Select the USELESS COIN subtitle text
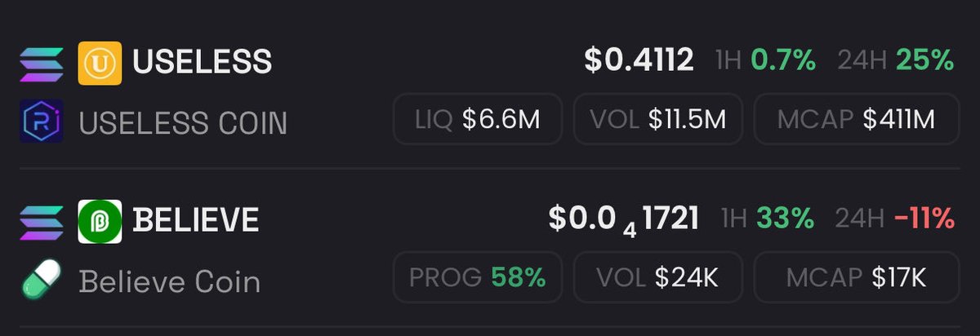The image size is (980, 336). pyautogui.click(x=183, y=123)
